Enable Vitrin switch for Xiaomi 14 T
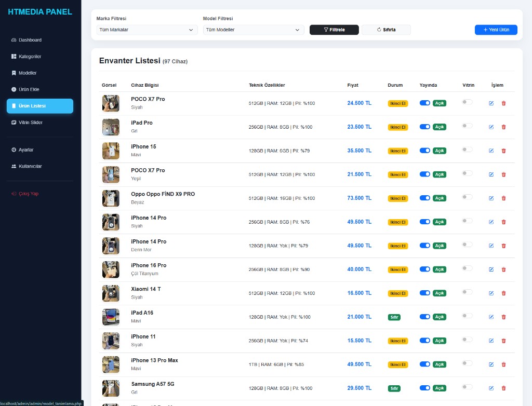 467,292
